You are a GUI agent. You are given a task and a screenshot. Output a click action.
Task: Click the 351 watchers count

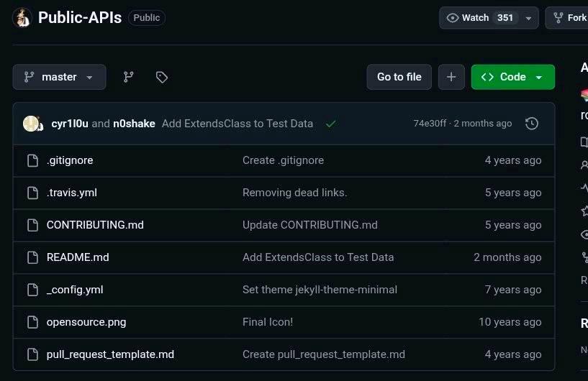coord(505,17)
